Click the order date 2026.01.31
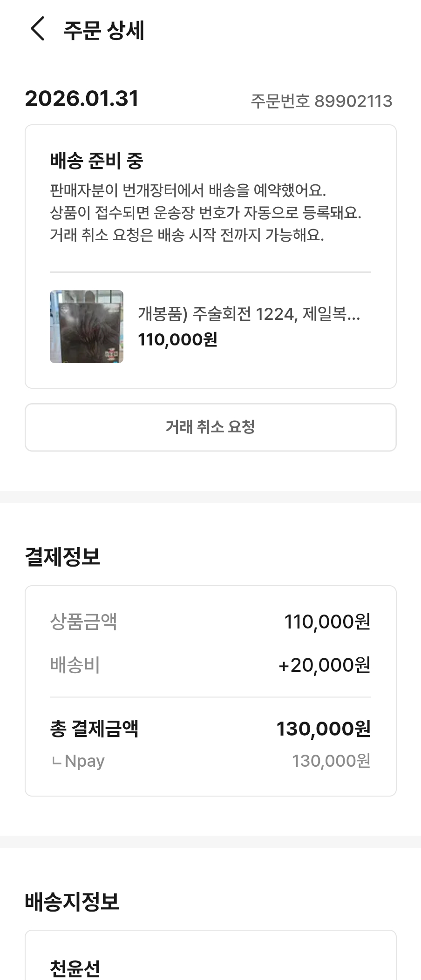Screen dimensions: 421x980 coord(82,99)
